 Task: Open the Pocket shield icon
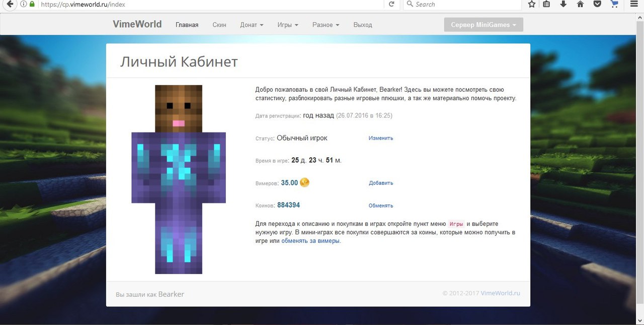(597, 4)
